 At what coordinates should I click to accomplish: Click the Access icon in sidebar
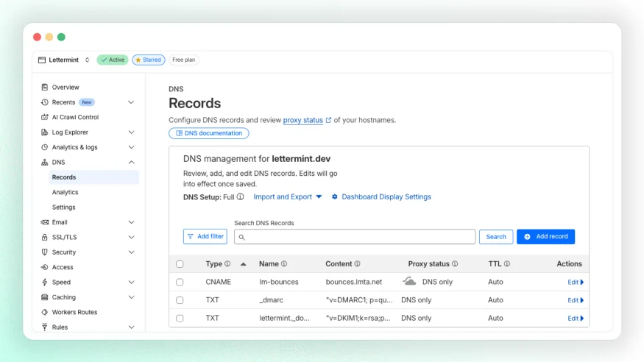[44, 267]
